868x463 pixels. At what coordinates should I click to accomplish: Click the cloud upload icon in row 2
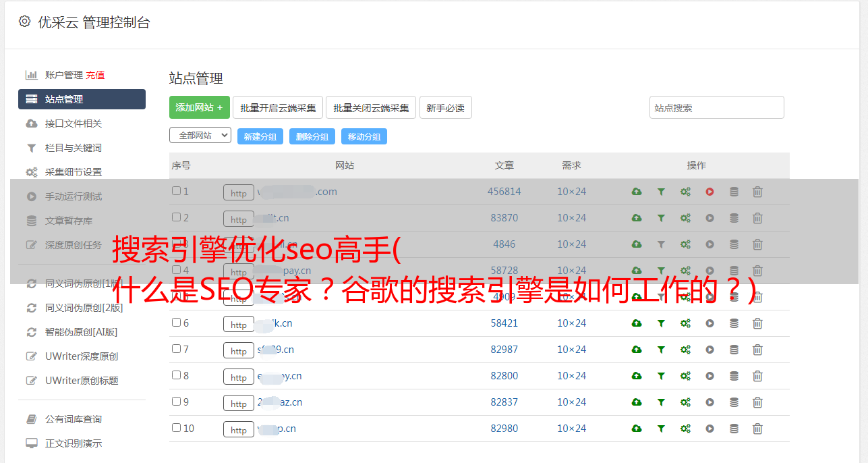click(x=637, y=218)
